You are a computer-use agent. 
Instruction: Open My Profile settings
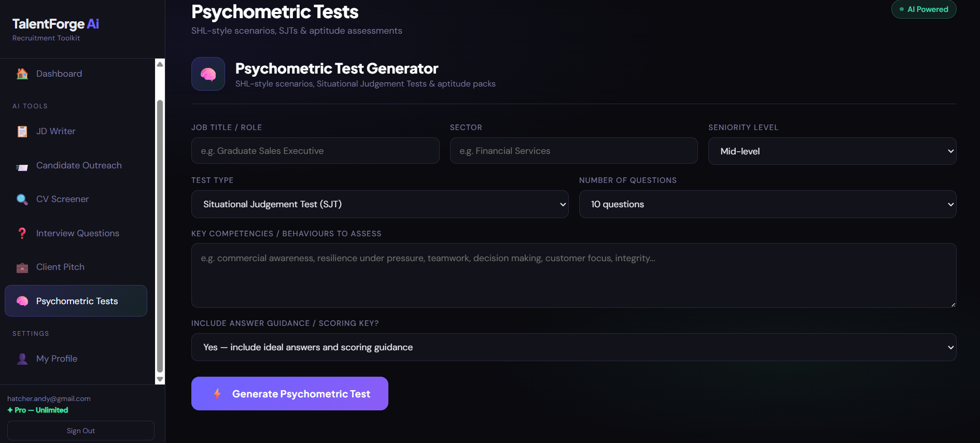tap(76, 359)
